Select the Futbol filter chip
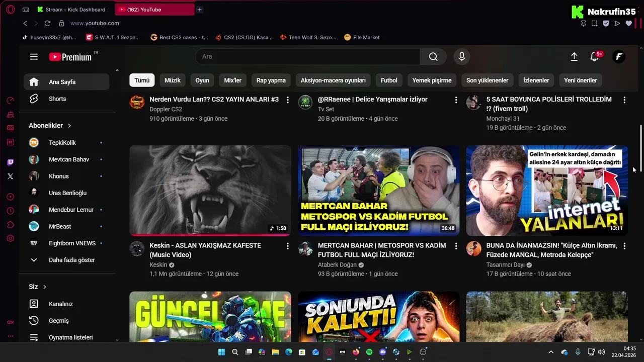Viewport: 644px width, 362px height. (x=389, y=80)
